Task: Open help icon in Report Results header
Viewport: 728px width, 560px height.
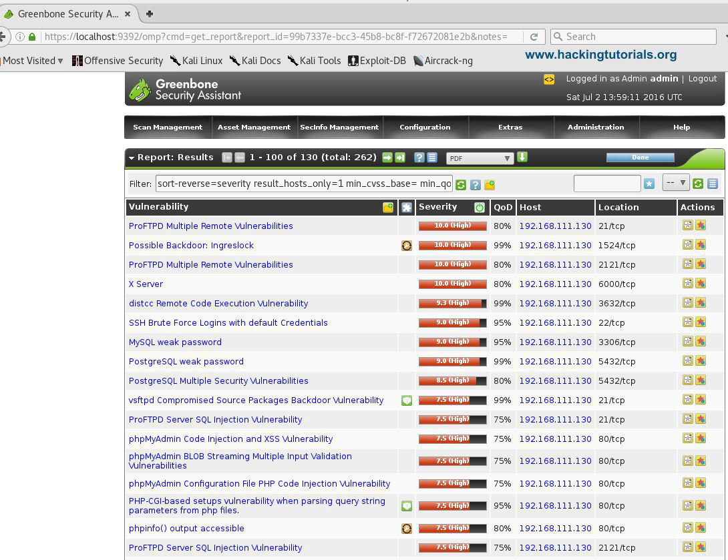Action: pyautogui.click(x=419, y=158)
